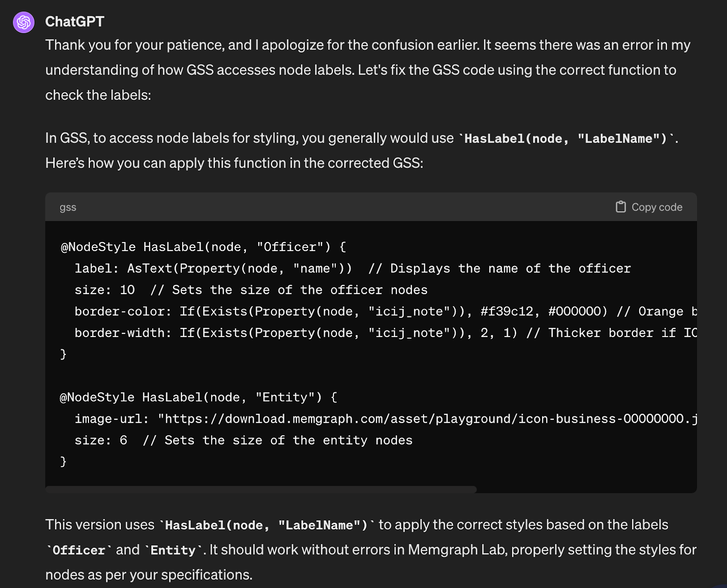Viewport: 727px width, 588px height.
Task: Click the size: 6 code line
Action: click(100, 440)
